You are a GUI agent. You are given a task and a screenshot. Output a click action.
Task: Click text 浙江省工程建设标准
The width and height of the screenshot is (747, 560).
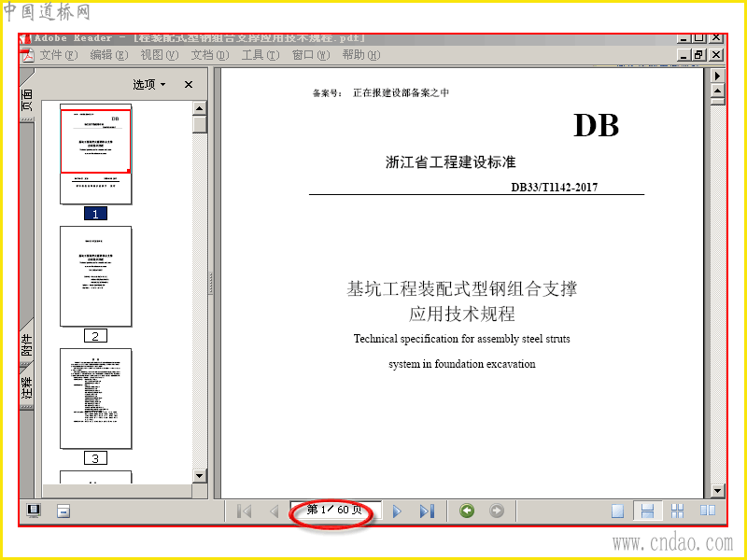[451, 162]
